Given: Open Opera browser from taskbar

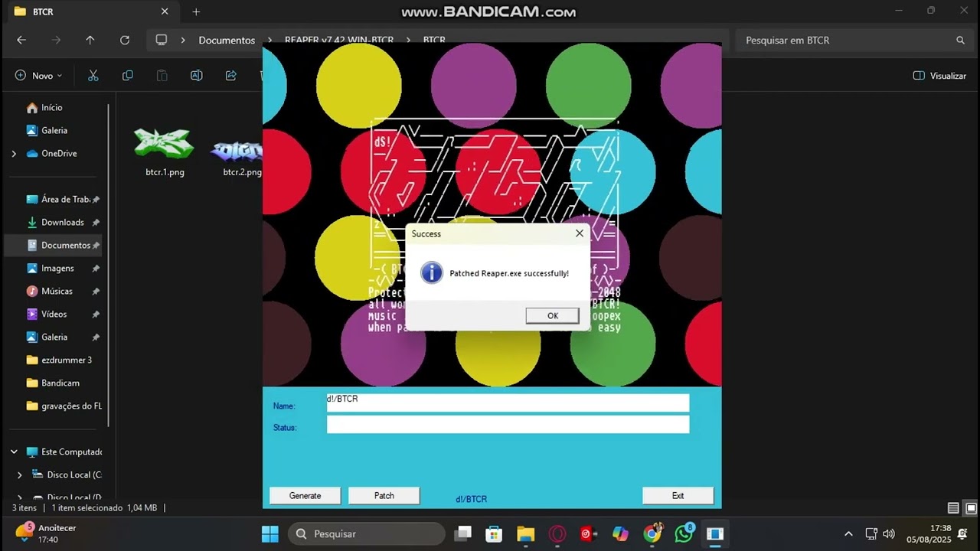Looking at the screenshot, I should click(557, 533).
